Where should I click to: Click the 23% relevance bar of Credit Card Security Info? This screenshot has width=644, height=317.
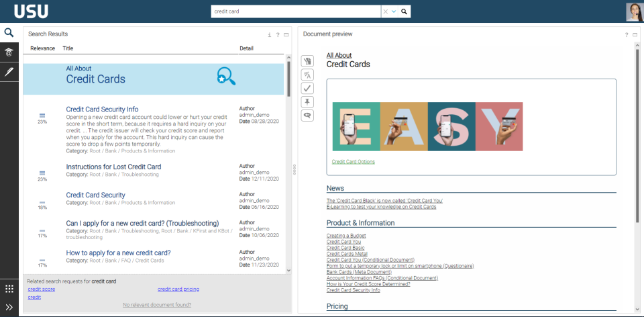click(x=42, y=116)
